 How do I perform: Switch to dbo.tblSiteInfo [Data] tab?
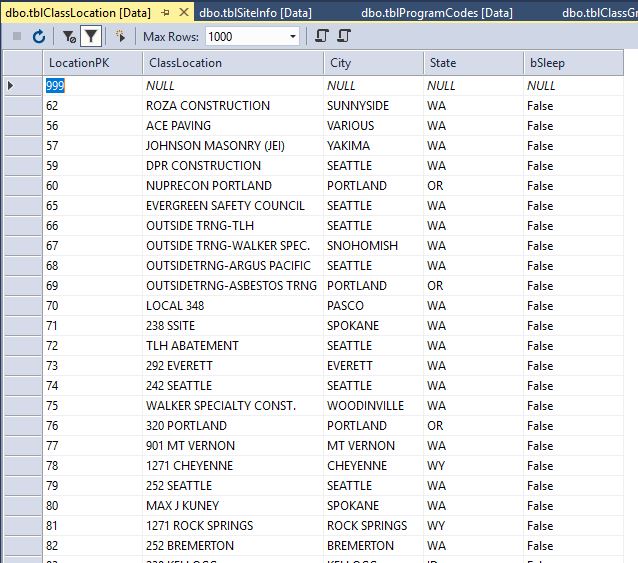[x=255, y=12]
